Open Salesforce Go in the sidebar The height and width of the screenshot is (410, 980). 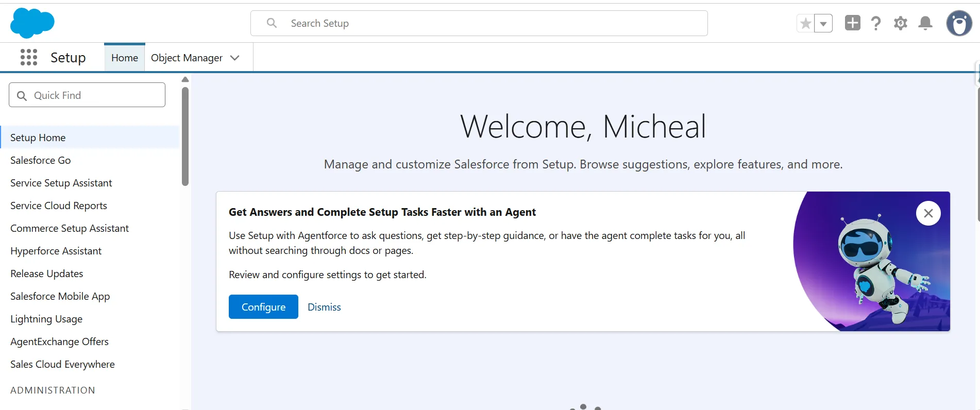pyautogui.click(x=41, y=160)
